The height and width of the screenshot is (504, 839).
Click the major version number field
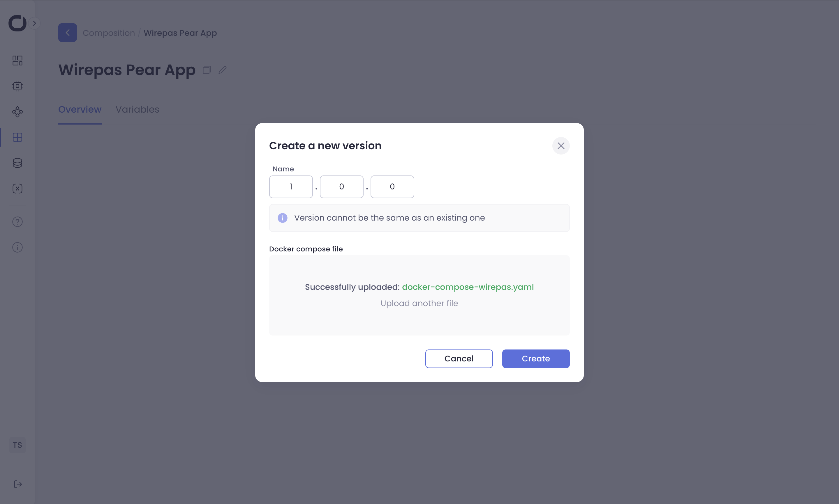291,187
